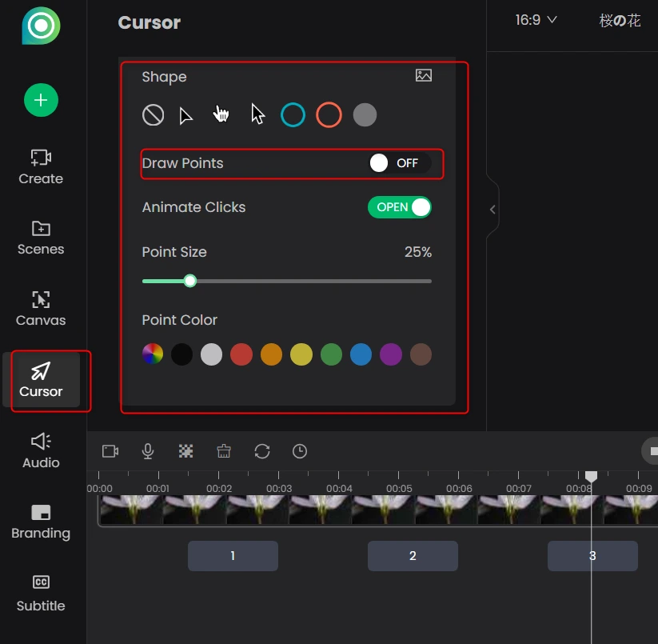Select scene block 2 on the timeline
Image resolution: width=658 pixels, height=644 pixels.
413,556
